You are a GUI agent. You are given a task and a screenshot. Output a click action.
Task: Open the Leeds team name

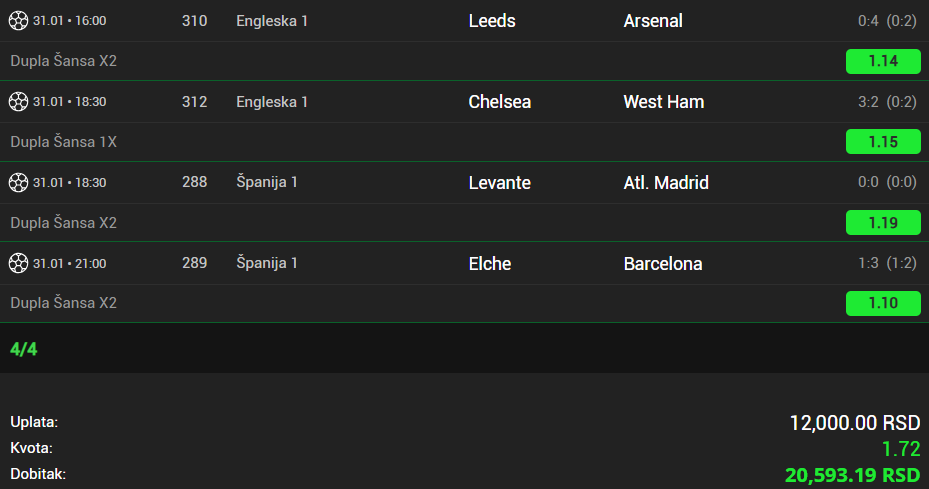pos(492,21)
